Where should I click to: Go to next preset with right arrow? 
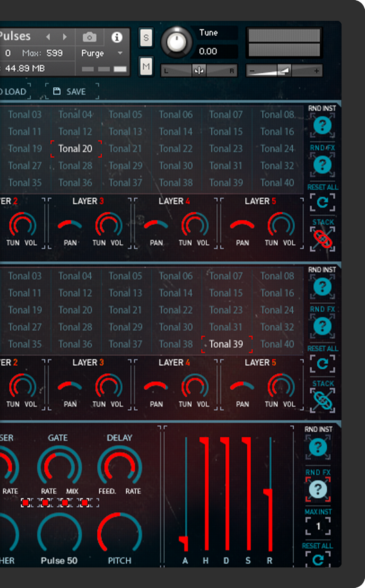(65, 37)
